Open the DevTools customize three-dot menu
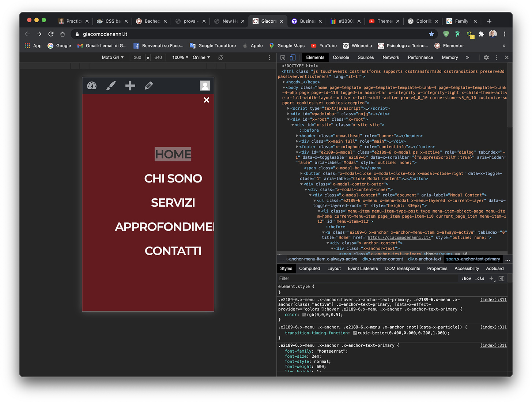The width and height of the screenshot is (532, 402). [497, 57]
